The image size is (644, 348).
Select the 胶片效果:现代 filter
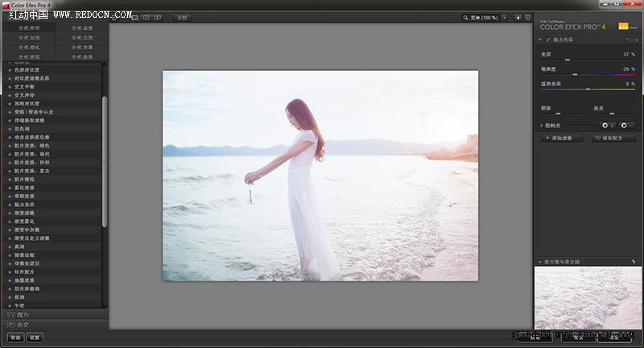click(x=52, y=154)
